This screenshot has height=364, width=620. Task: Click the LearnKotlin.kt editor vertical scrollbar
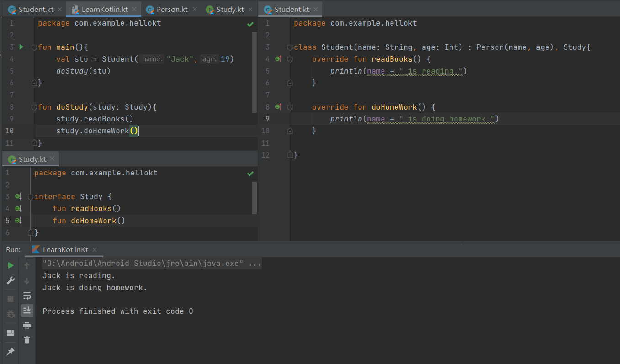(255, 73)
